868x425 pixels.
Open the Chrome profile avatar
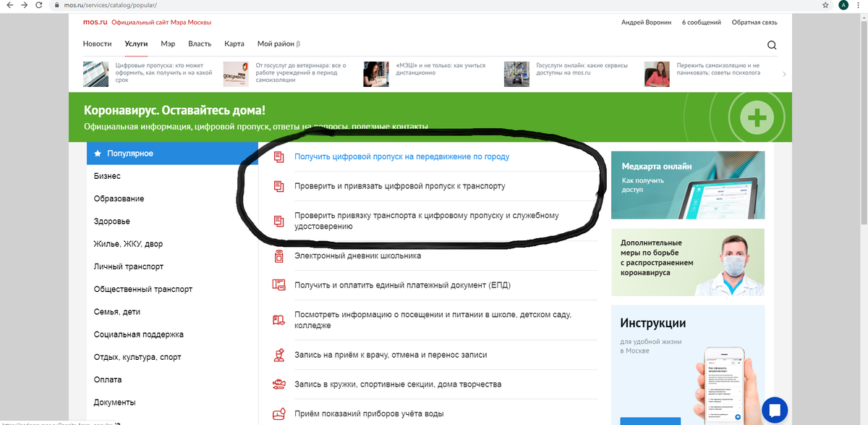point(843,5)
